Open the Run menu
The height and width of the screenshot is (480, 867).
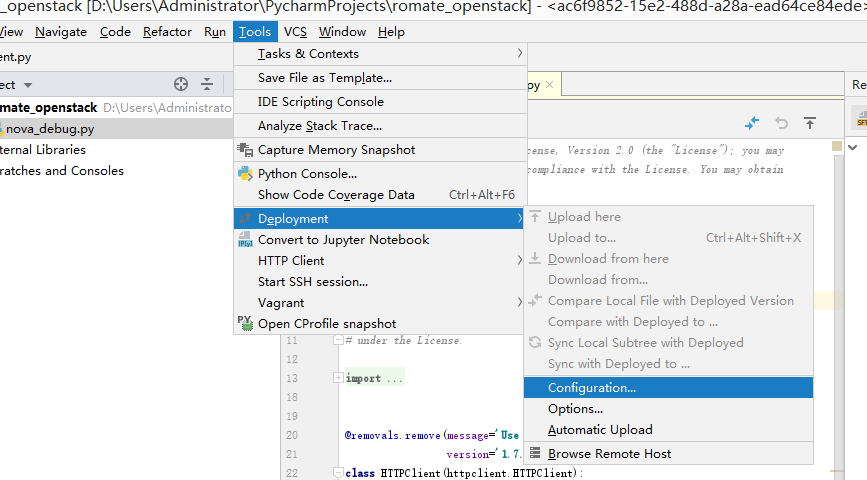pos(215,32)
